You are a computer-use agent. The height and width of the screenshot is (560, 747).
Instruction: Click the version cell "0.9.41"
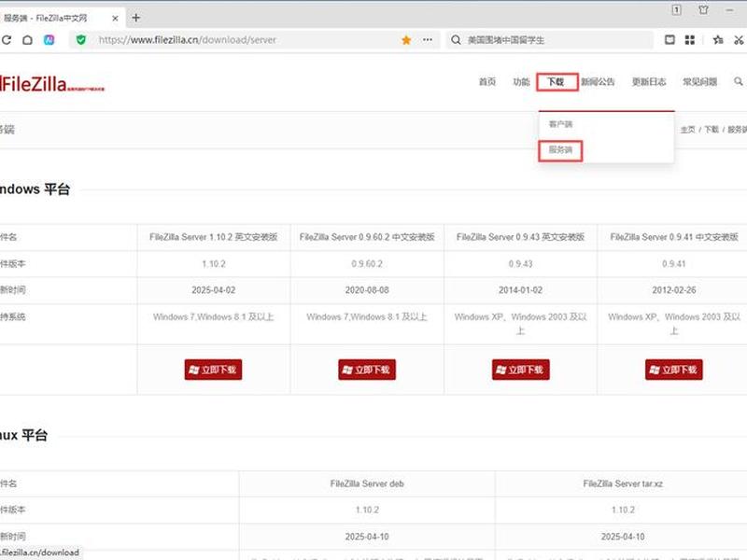(674, 264)
